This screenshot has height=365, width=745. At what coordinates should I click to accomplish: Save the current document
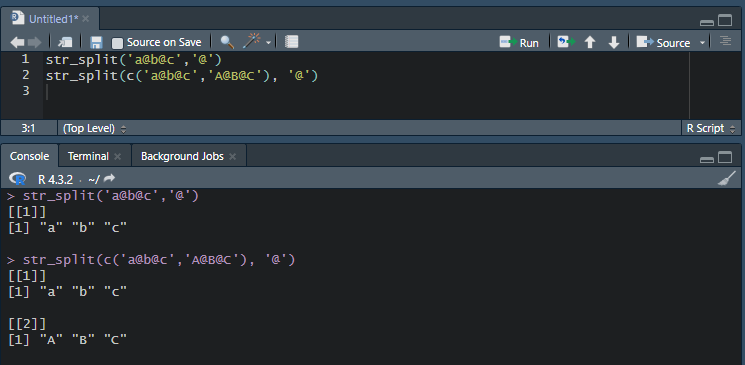coord(96,42)
